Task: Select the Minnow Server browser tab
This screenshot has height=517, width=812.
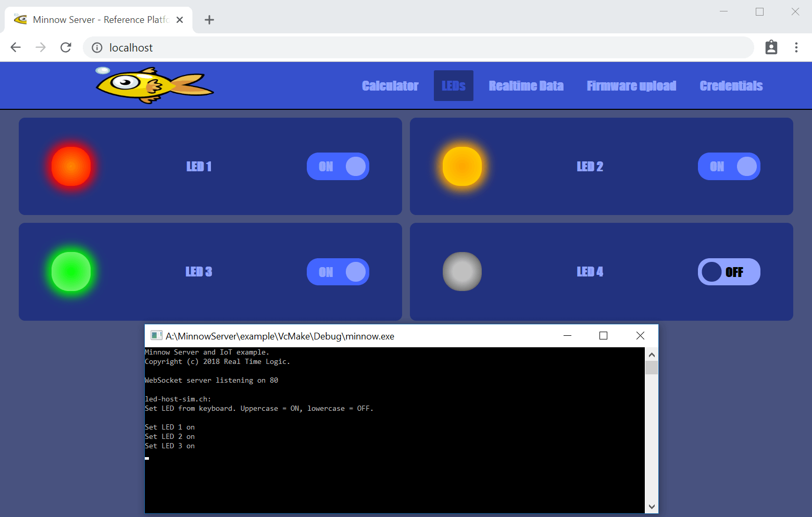Action: click(99, 20)
